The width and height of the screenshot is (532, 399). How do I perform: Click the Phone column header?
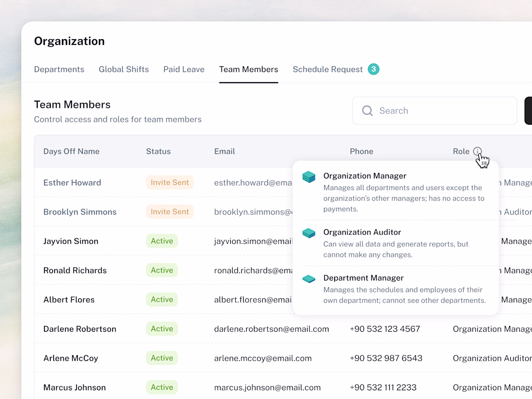(362, 151)
